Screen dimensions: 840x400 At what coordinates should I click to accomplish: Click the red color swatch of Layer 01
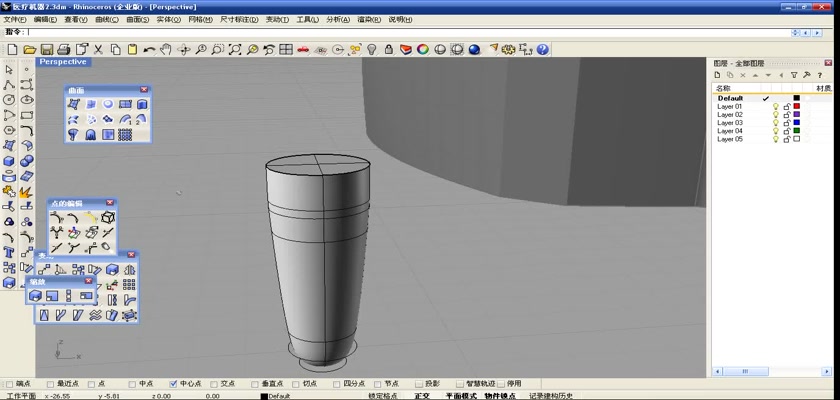coord(796,107)
